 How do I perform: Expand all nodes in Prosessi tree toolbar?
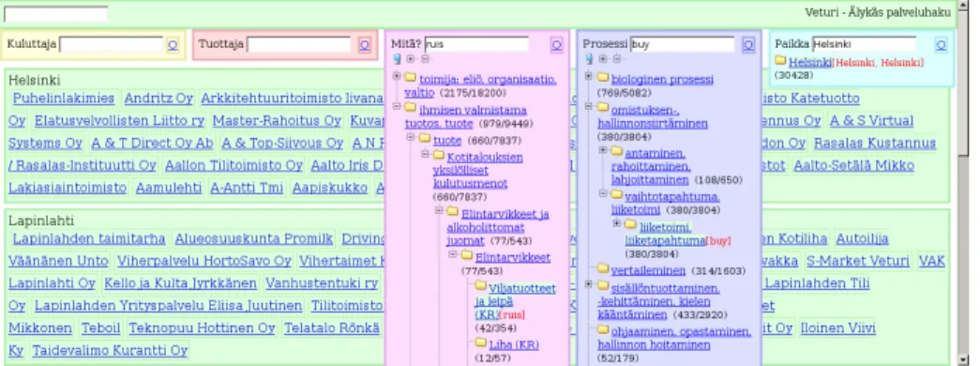pyautogui.click(x=602, y=59)
